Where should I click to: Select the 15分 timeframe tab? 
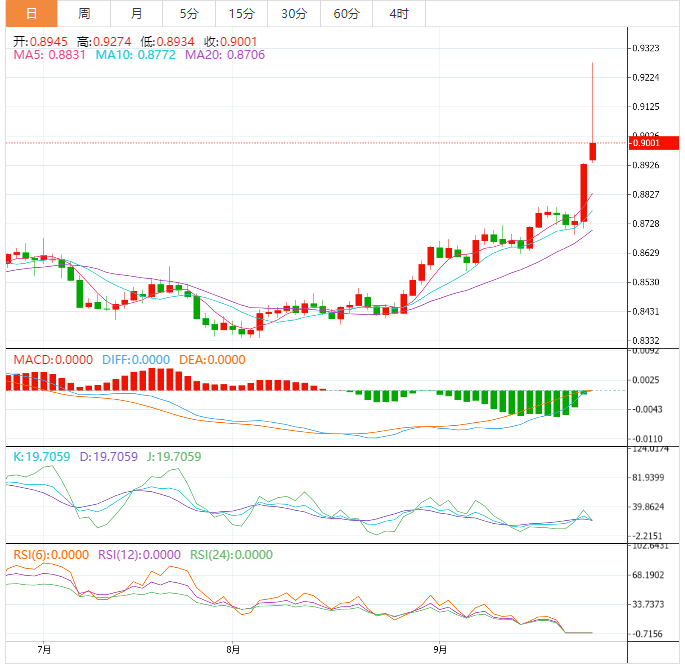click(241, 14)
